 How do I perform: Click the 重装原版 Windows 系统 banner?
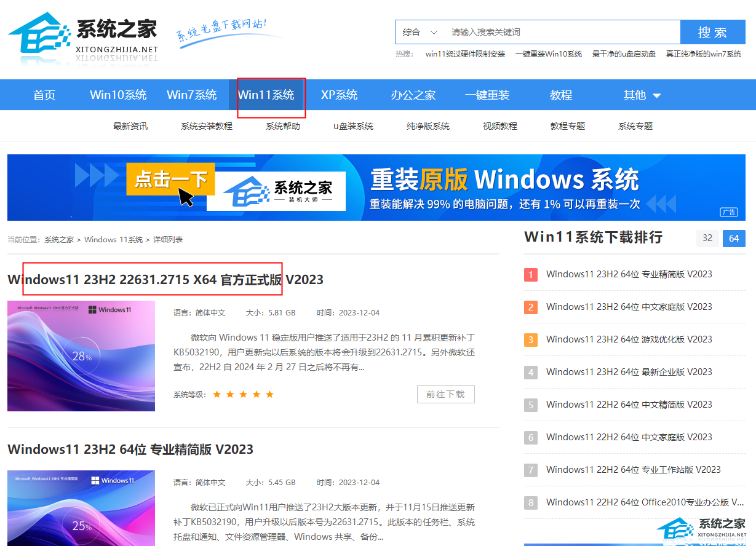(x=376, y=187)
